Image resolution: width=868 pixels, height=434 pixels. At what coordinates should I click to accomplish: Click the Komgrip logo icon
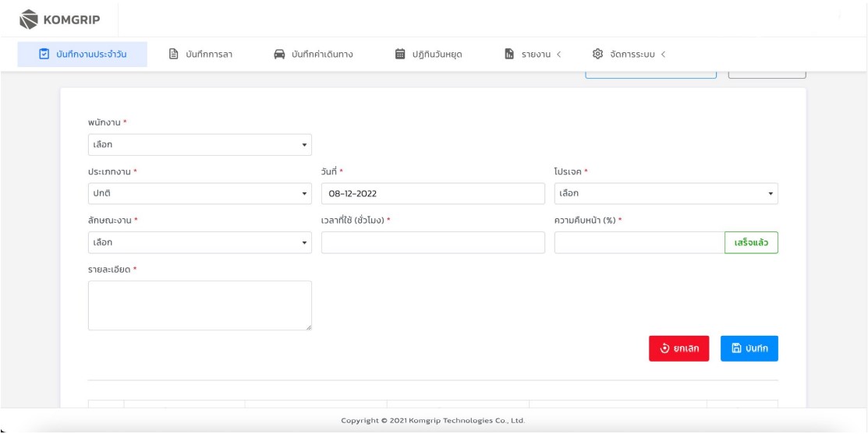point(29,19)
